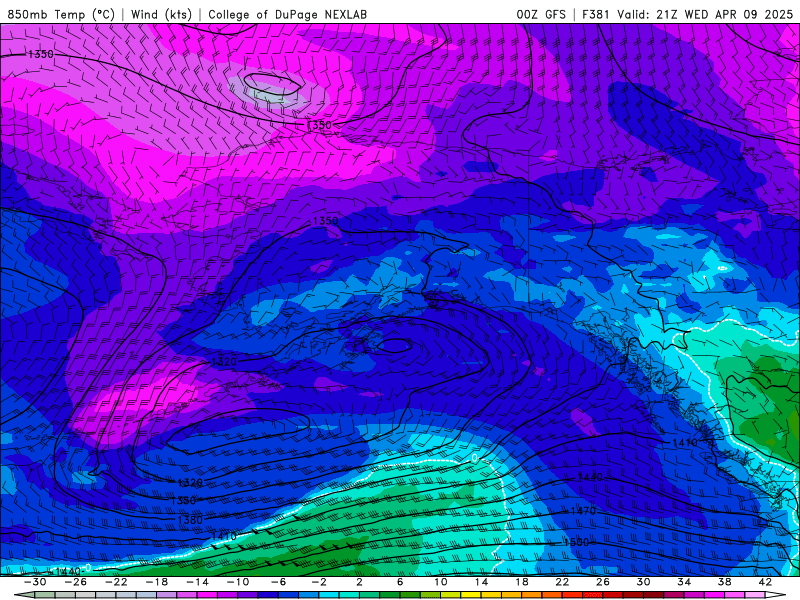
Task: Click the "1320" label beside the central low
Action: pos(224,362)
